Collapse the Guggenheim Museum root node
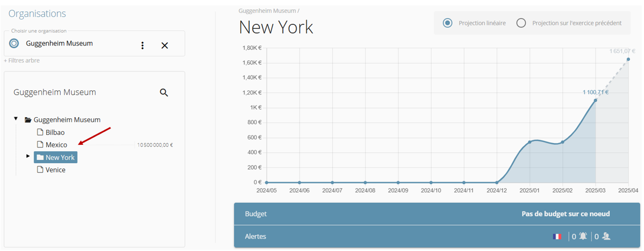This screenshot has height=251, width=644. point(16,119)
